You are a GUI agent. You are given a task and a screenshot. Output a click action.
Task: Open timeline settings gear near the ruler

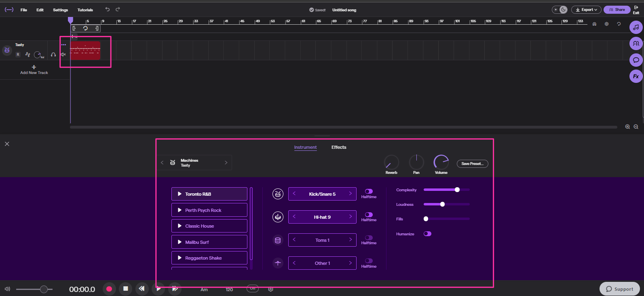(606, 24)
